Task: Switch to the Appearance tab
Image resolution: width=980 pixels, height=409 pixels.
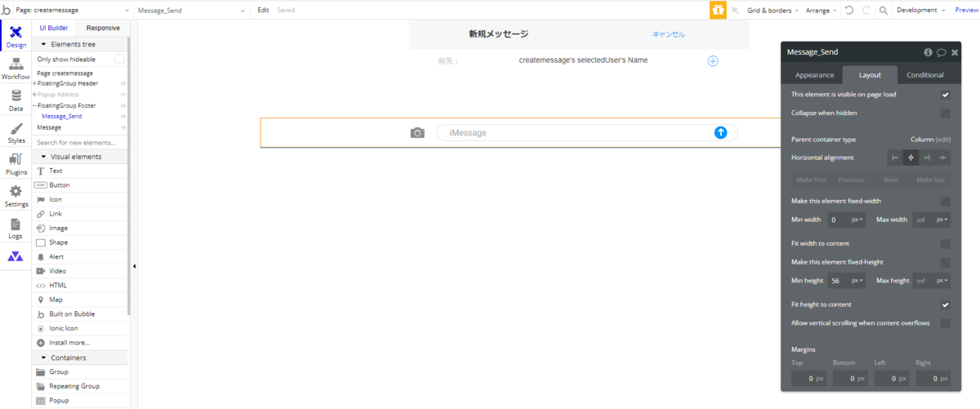Action: click(x=814, y=74)
